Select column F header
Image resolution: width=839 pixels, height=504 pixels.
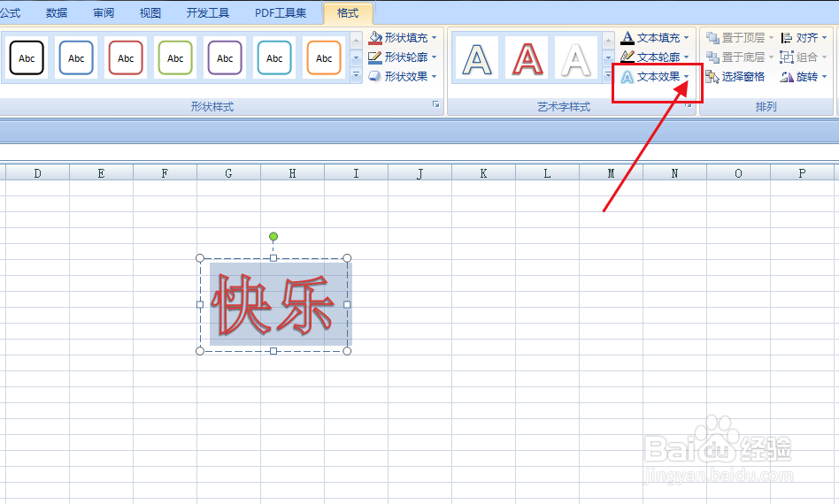coord(165,173)
